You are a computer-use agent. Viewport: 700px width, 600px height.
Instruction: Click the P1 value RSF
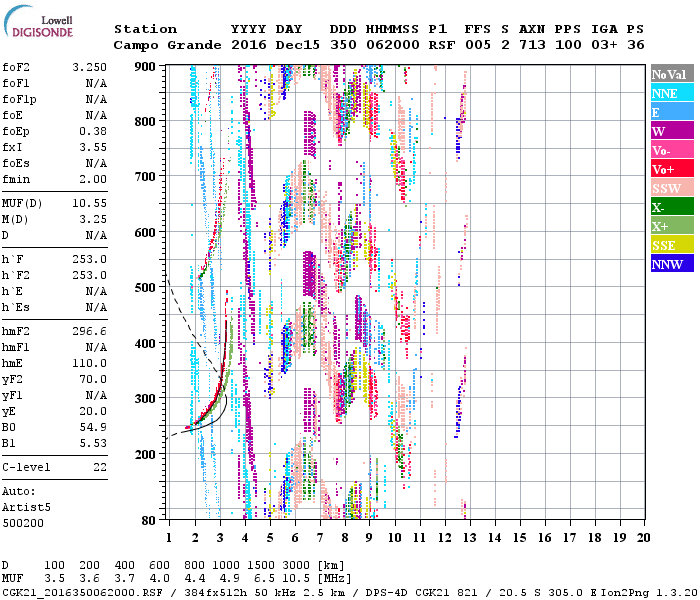click(442, 45)
